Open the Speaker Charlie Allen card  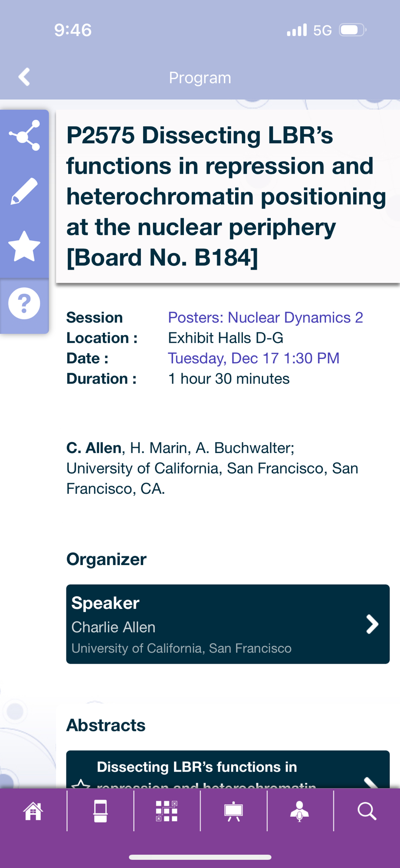pyautogui.click(x=217, y=624)
